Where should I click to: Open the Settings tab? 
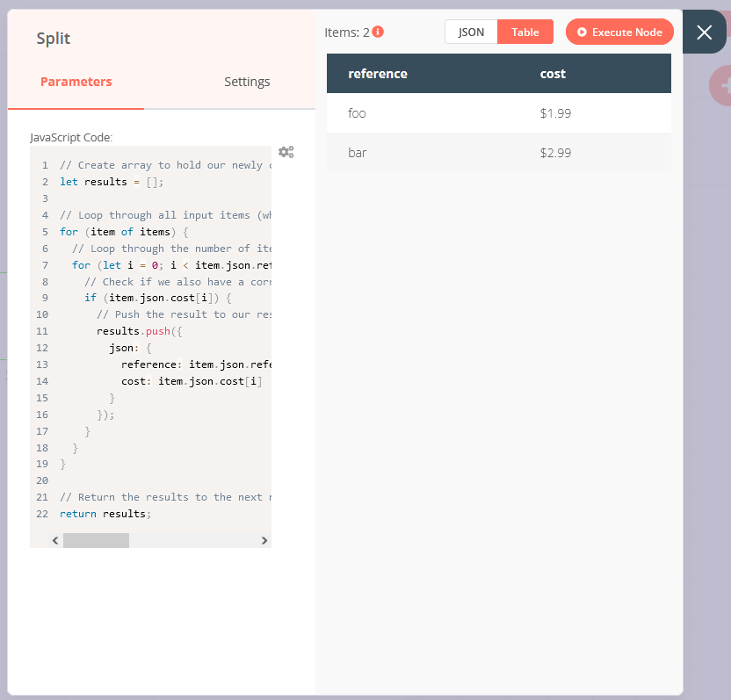(247, 81)
